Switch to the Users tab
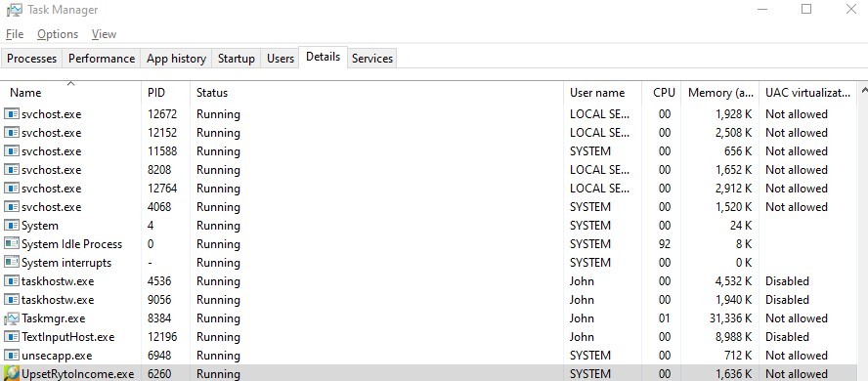The height and width of the screenshot is (381, 868). click(x=281, y=59)
